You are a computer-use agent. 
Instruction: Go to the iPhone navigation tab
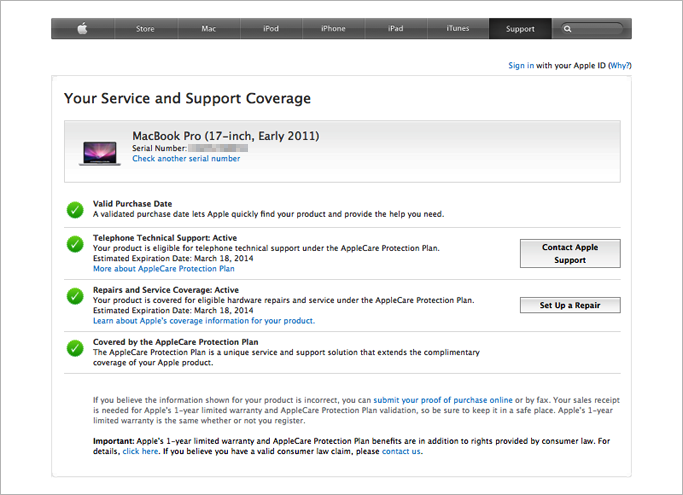333,29
